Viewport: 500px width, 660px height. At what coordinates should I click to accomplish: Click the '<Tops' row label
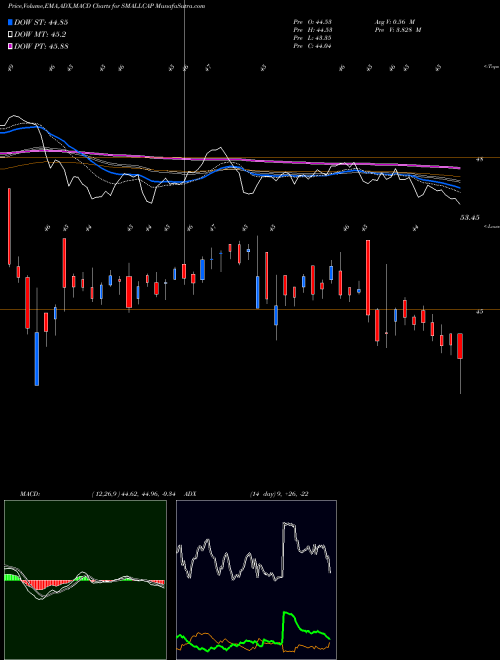491,67
